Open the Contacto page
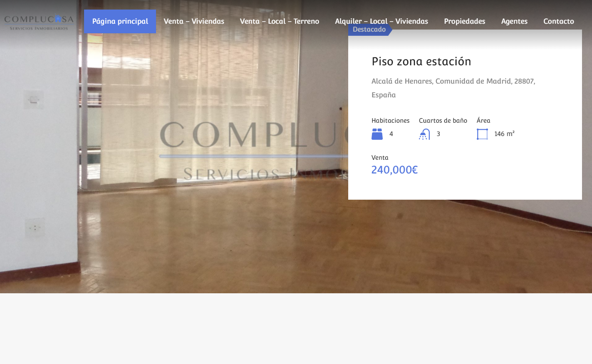 pos(559,21)
